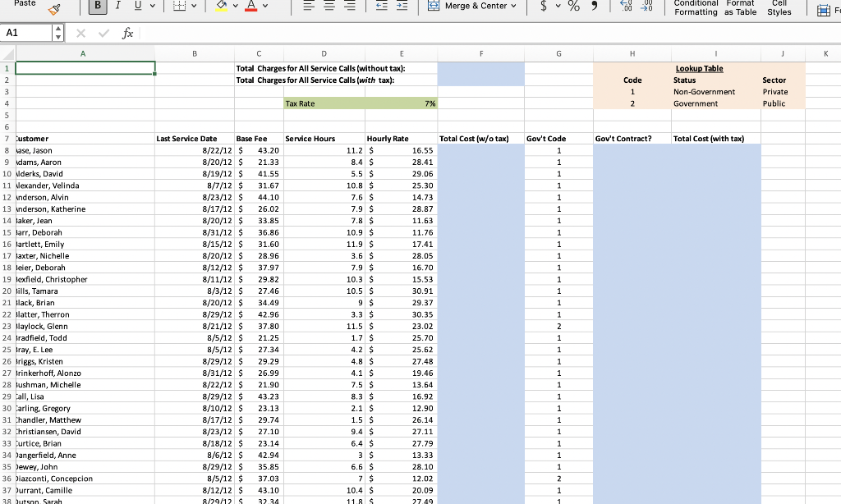Center align text
Image resolution: width=841 pixels, height=504 pixels.
click(x=329, y=6)
